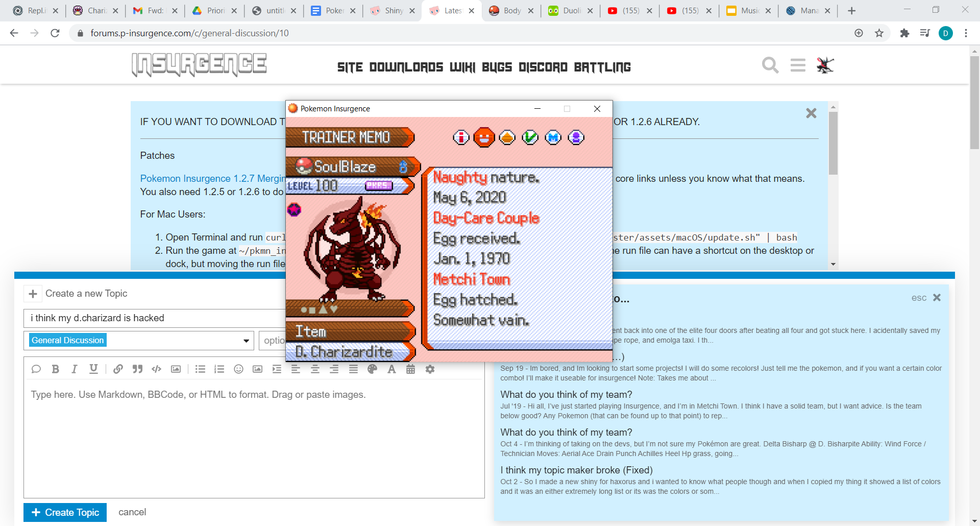
Task: Align text left in the editor
Action: pyautogui.click(x=296, y=369)
